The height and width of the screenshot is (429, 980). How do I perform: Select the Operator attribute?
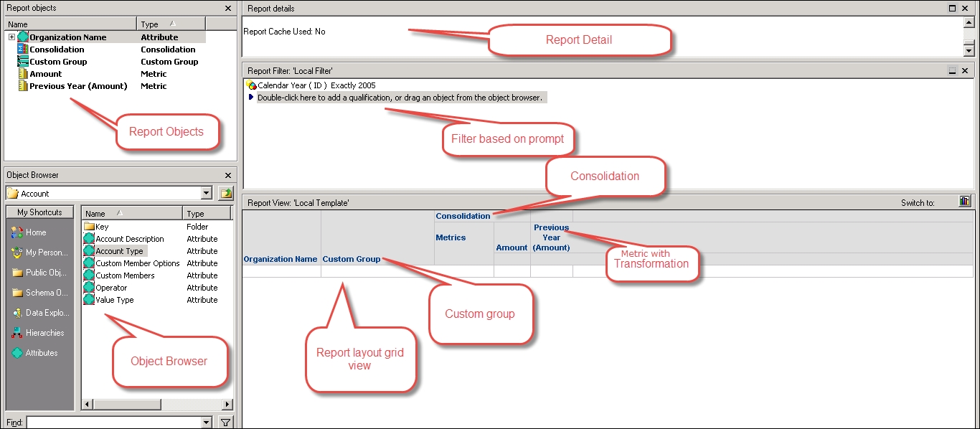tap(105, 288)
